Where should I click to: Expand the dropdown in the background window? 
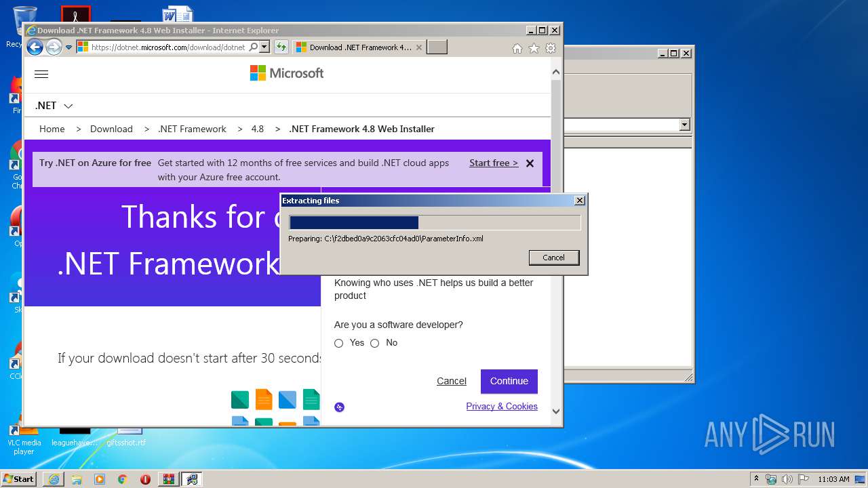[x=684, y=125]
